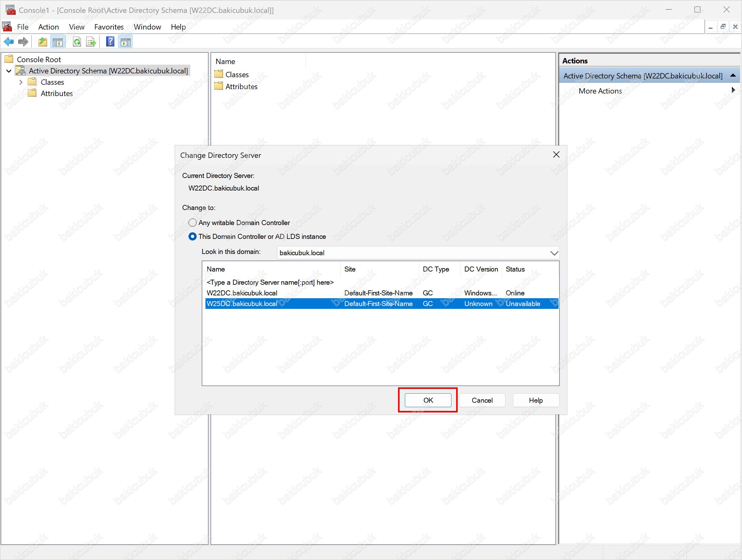Toggle Show/Hide Action Pane toolbar icon
This screenshot has width=742, height=560.
[125, 42]
